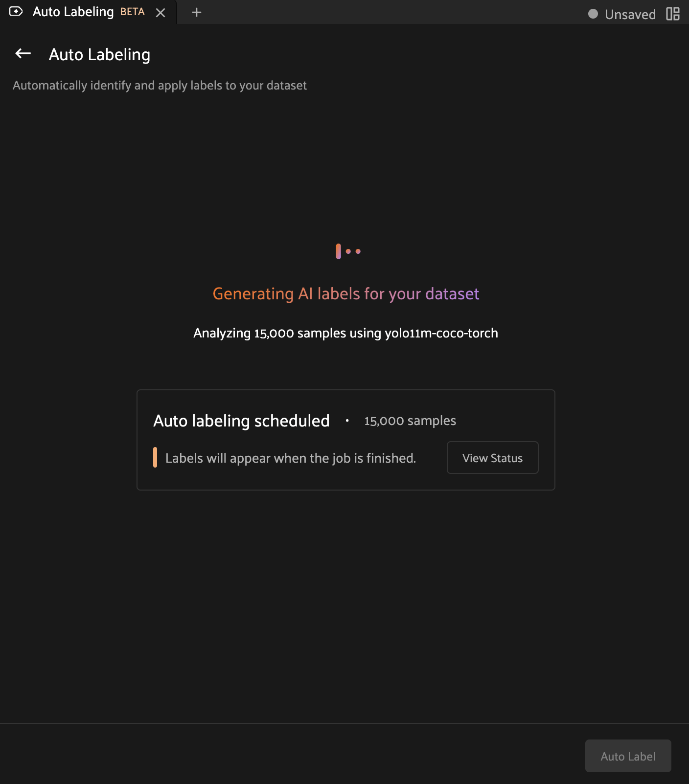The width and height of the screenshot is (689, 784).
Task: Click the orange accent bar beside the status message
Action: click(156, 458)
